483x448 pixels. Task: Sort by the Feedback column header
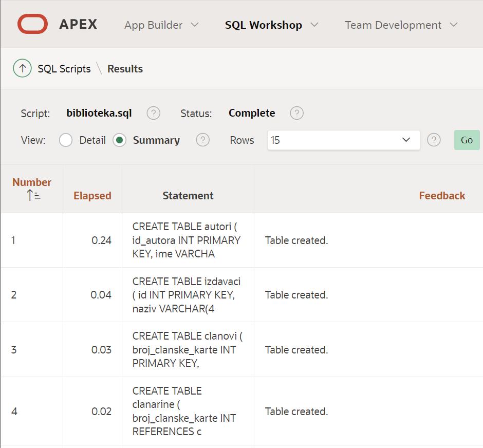click(x=441, y=195)
